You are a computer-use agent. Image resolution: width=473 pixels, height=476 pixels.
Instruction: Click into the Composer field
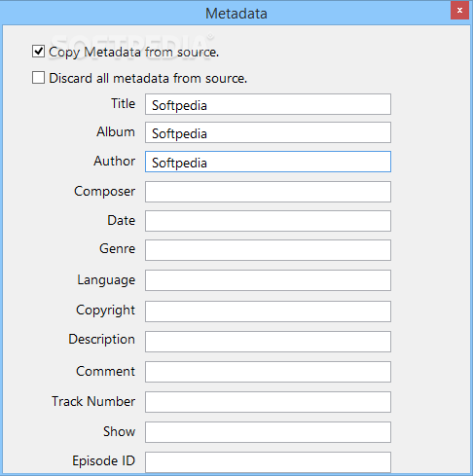click(x=268, y=192)
